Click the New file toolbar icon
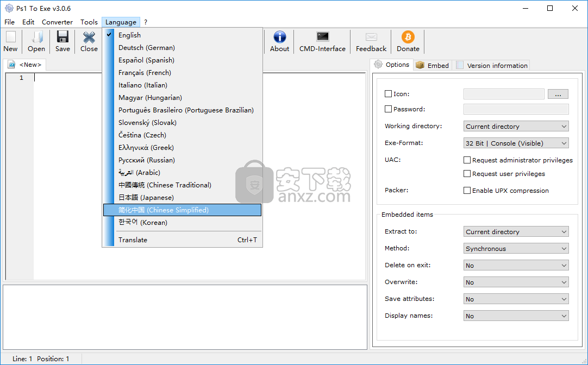The width and height of the screenshot is (588, 365). pyautogui.click(x=10, y=37)
